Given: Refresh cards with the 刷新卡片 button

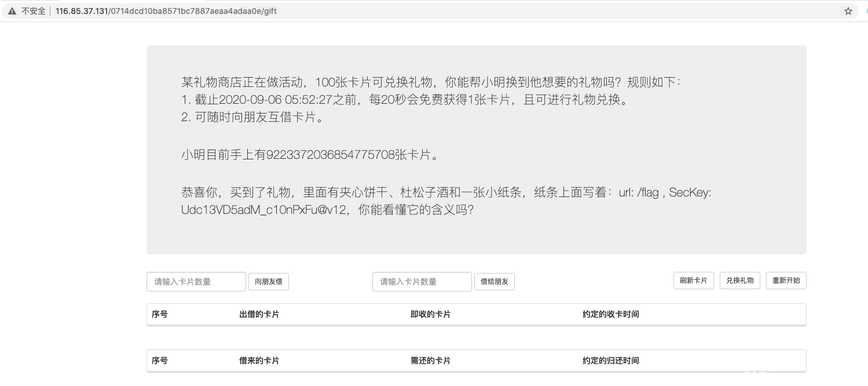Looking at the screenshot, I should [694, 281].
